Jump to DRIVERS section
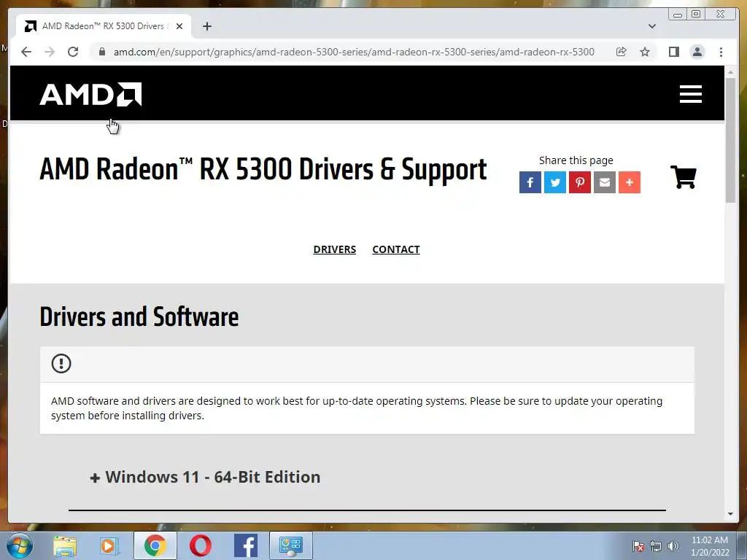Image resolution: width=747 pixels, height=560 pixels. point(334,249)
